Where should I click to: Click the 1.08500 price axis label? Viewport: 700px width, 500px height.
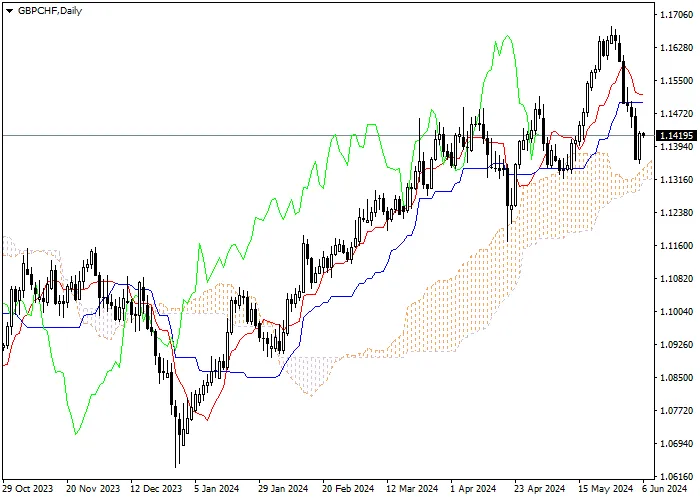pos(676,378)
